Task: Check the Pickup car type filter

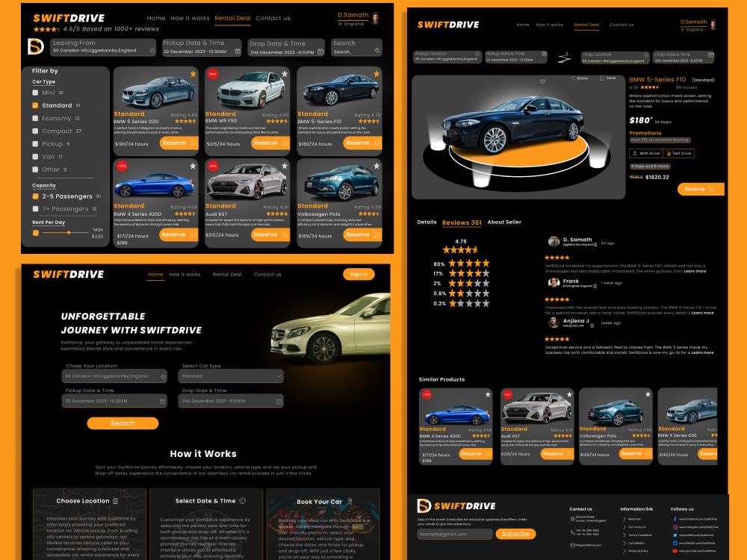Action: pyautogui.click(x=35, y=144)
